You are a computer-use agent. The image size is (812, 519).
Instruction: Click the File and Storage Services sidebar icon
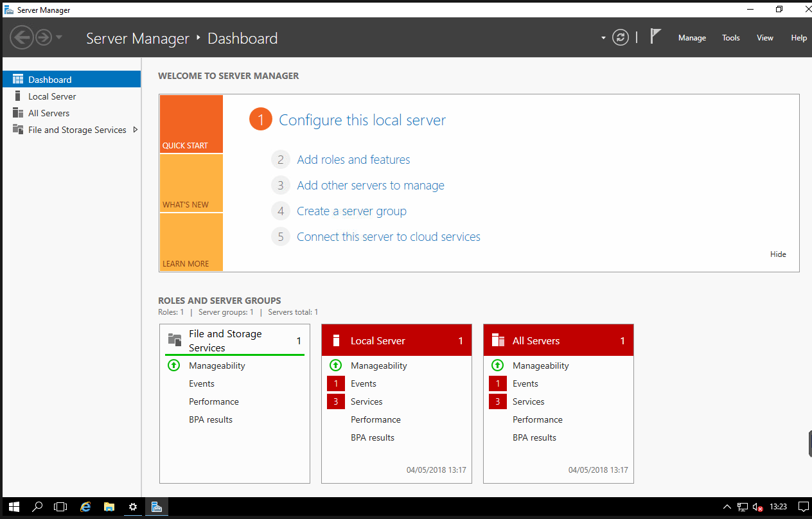coord(18,130)
